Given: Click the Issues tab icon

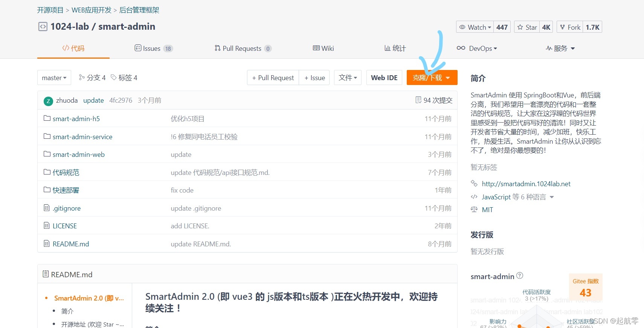Looking at the screenshot, I should pos(138,48).
